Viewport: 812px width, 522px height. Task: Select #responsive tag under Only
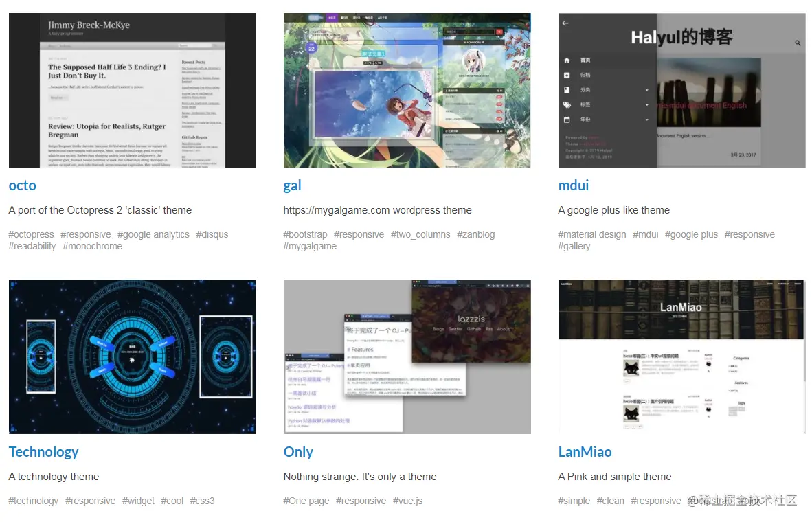click(361, 501)
